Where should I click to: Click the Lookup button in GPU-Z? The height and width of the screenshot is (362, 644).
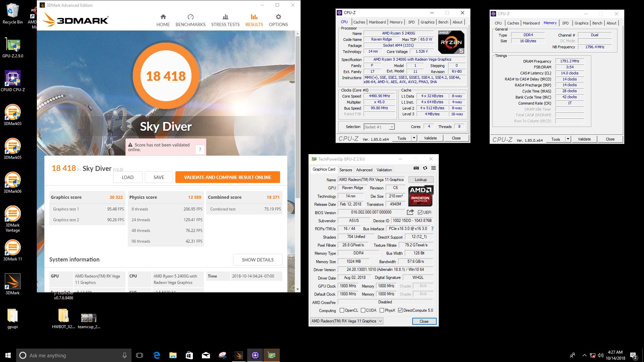pyautogui.click(x=421, y=180)
